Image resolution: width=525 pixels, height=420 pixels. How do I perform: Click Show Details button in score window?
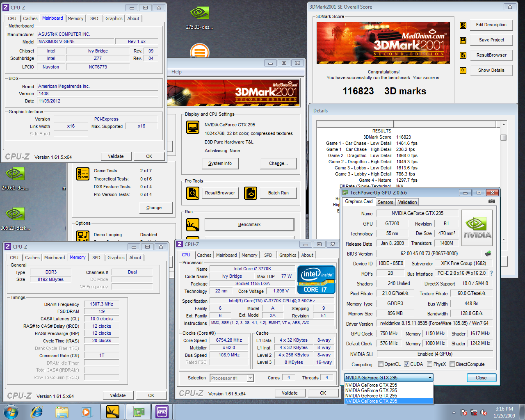491,70
